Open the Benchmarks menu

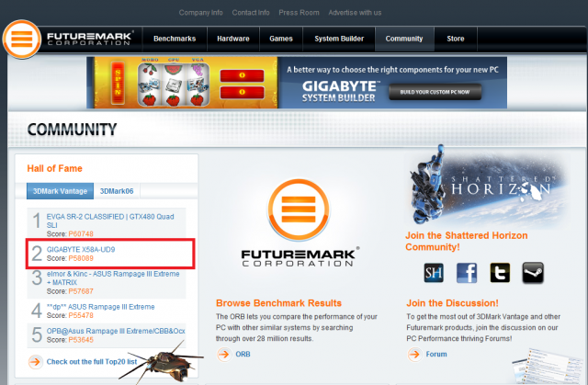tap(175, 39)
